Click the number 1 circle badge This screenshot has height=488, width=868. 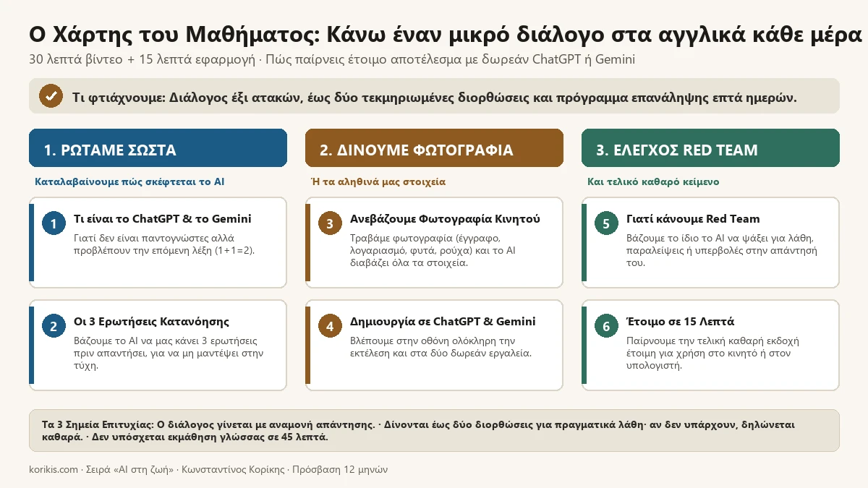pyautogui.click(x=54, y=223)
